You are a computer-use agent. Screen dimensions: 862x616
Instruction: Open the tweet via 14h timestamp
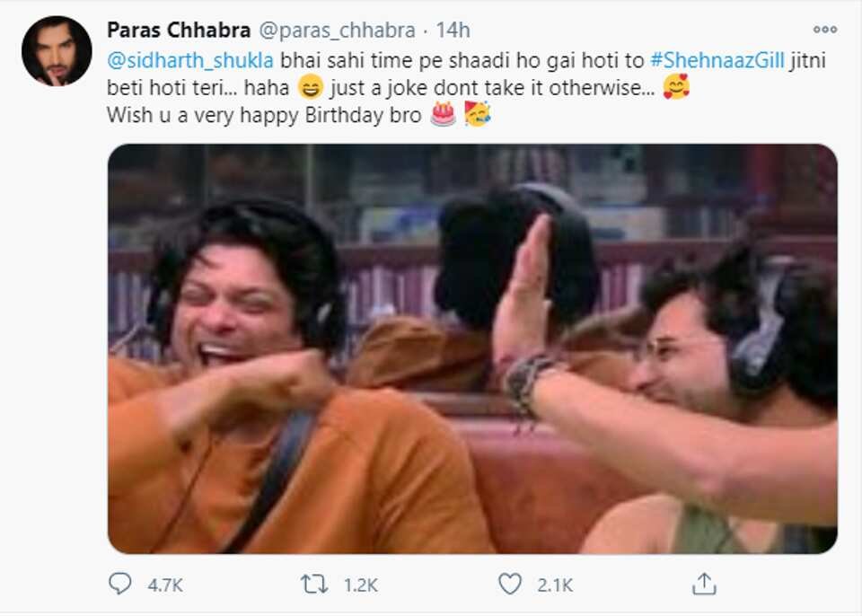click(x=453, y=30)
